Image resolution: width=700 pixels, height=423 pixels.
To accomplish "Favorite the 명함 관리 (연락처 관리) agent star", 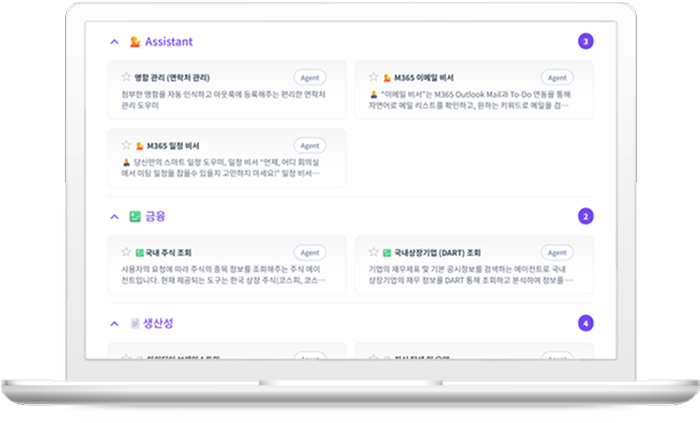I will (x=126, y=77).
